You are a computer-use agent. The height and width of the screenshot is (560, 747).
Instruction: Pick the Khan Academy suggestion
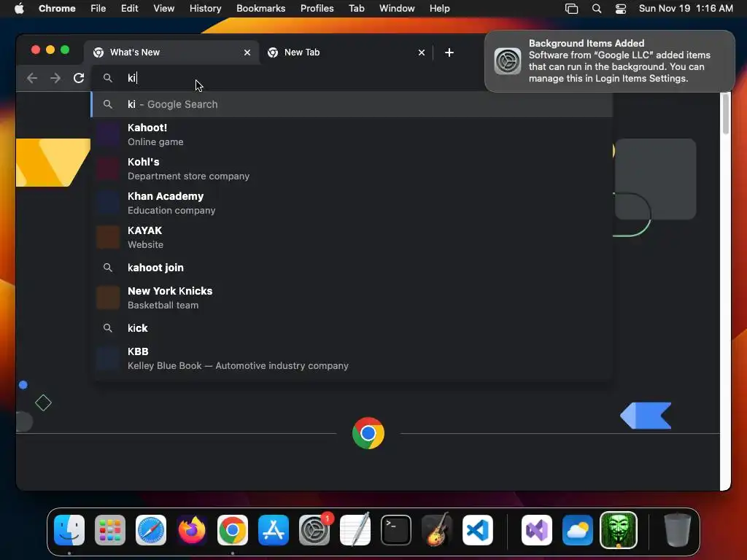pyautogui.click(x=352, y=203)
